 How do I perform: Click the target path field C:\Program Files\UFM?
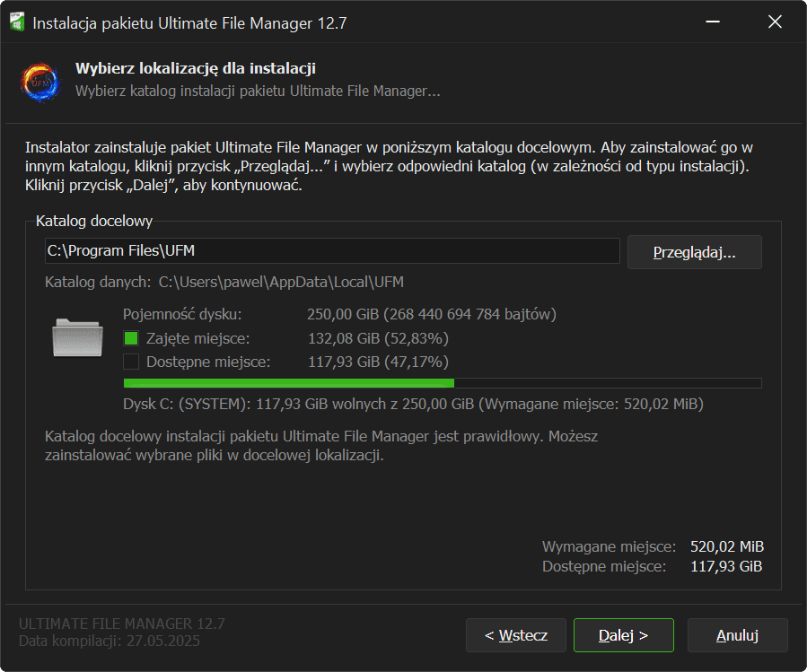(x=331, y=251)
